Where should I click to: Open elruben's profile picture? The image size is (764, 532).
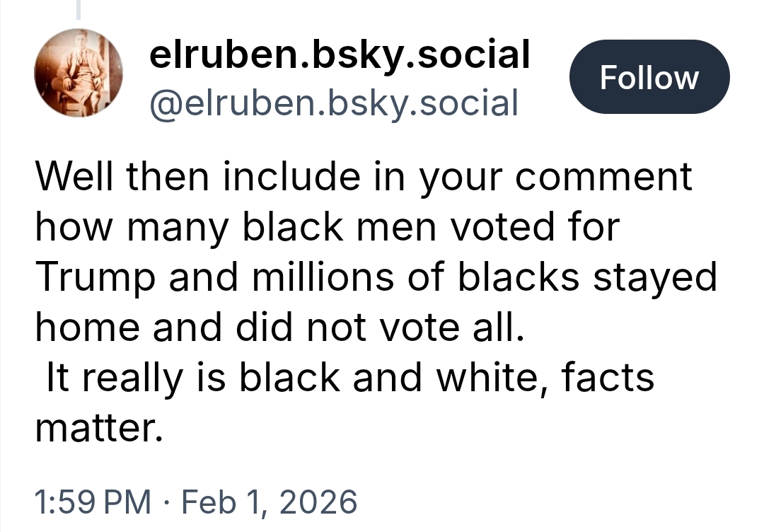79,74
